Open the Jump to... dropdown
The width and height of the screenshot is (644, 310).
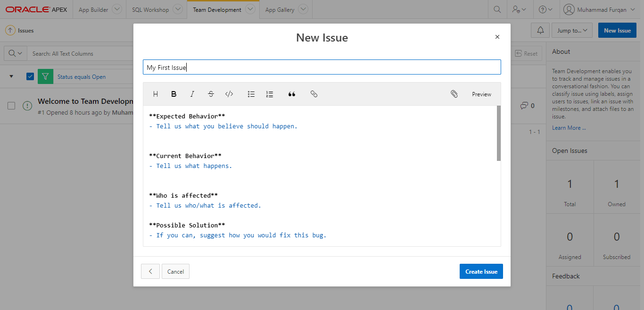click(x=572, y=30)
